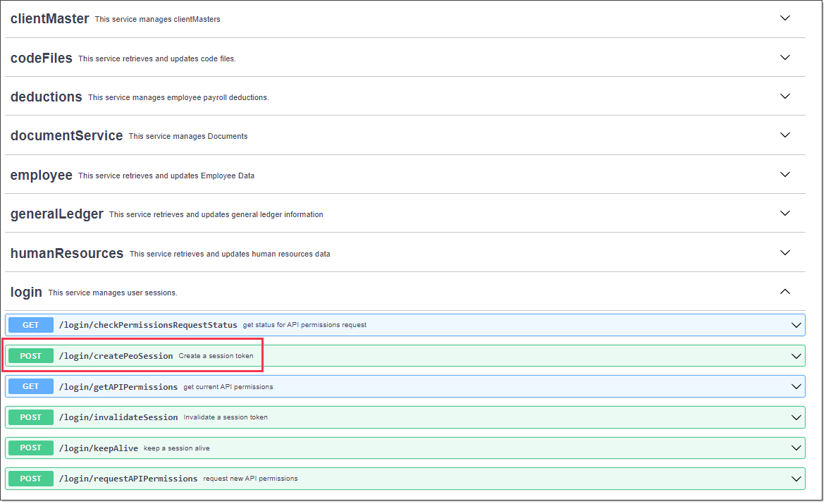Click POST badge for invalidateSession
Screen dimensions: 826x504
pos(31,417)
